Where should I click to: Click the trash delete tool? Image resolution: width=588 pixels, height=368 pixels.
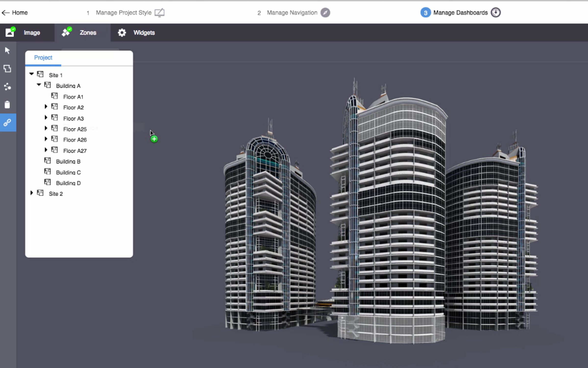[7, 105]
